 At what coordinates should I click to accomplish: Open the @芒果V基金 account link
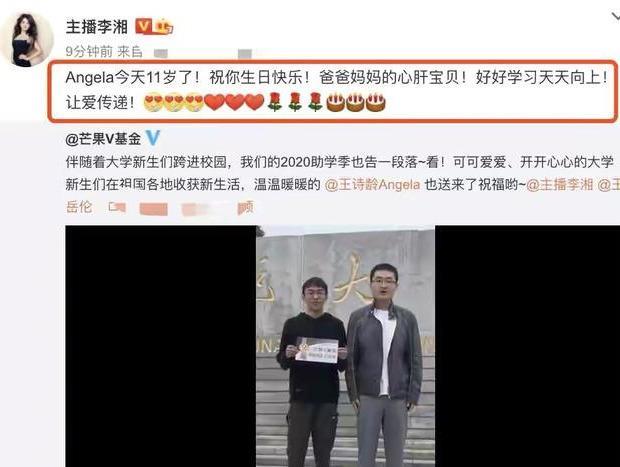(x=103, y=138)
